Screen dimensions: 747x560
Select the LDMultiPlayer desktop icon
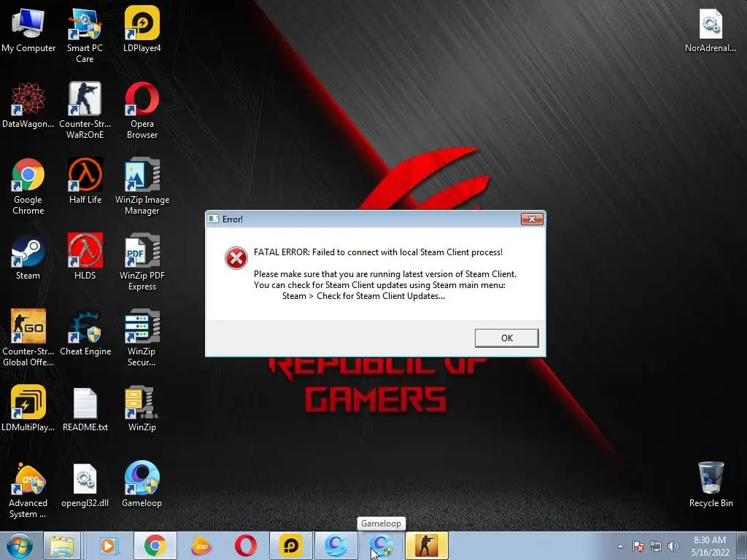click(28, 408)
